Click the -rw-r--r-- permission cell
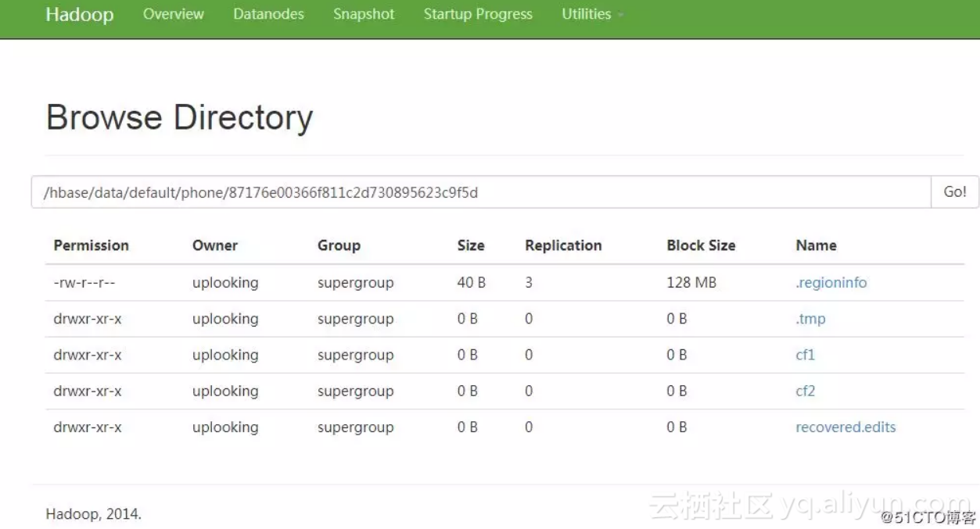 point(84,283)
